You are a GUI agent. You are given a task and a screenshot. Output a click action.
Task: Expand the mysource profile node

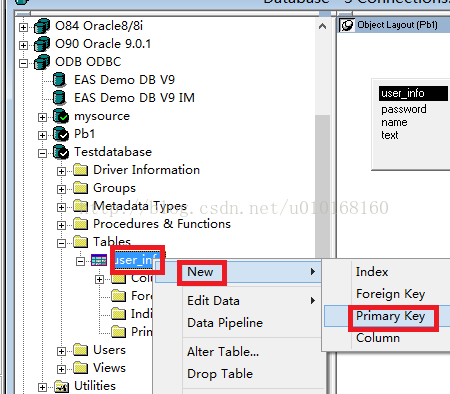(x=42, y=117)
